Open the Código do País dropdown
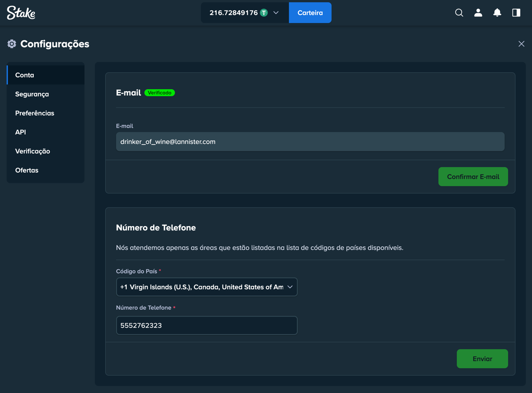The width and height of the screenshot is (532, 393). click(206, 287)
